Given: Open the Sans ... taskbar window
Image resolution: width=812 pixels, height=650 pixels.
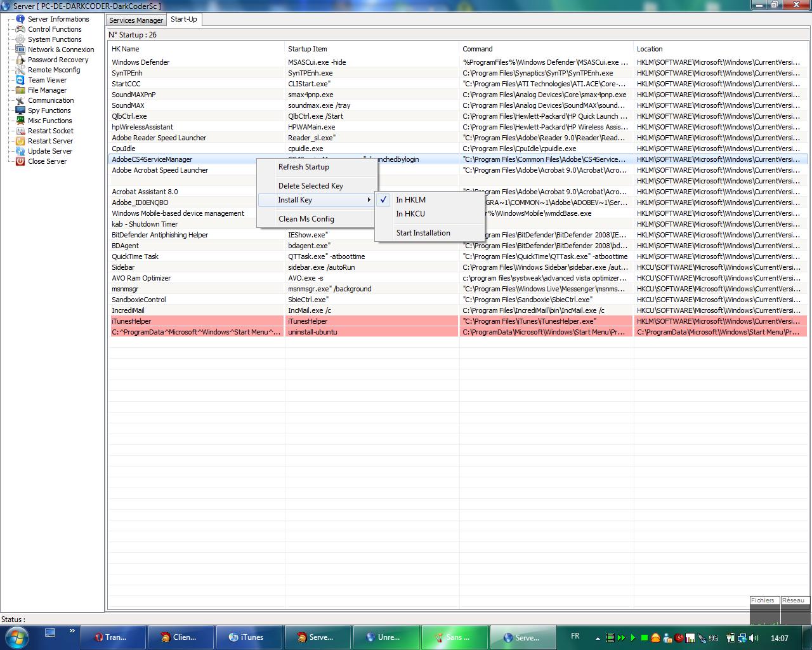Looking at the screenshot, I should tap(455, 637).
